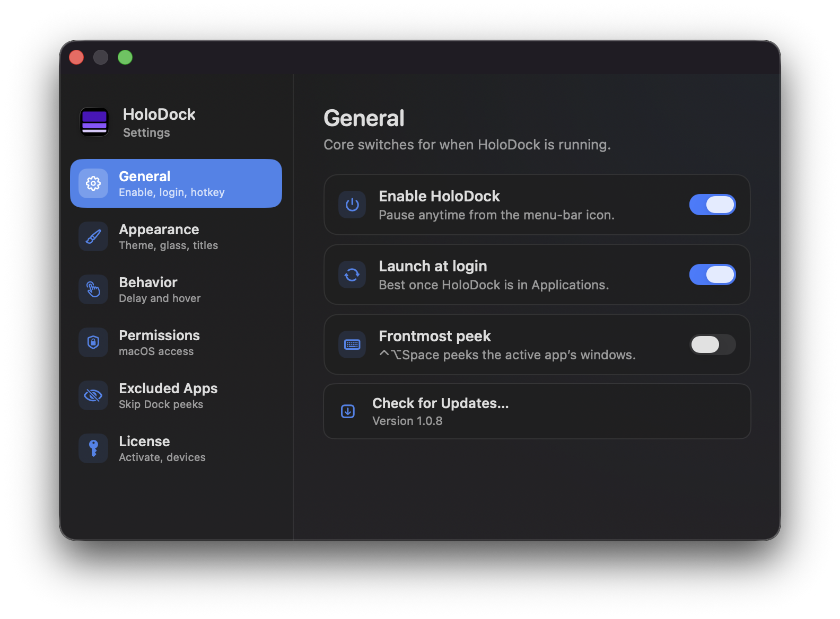
Task: Click the gear icon beside General
Action: click(x=93, y=183)
